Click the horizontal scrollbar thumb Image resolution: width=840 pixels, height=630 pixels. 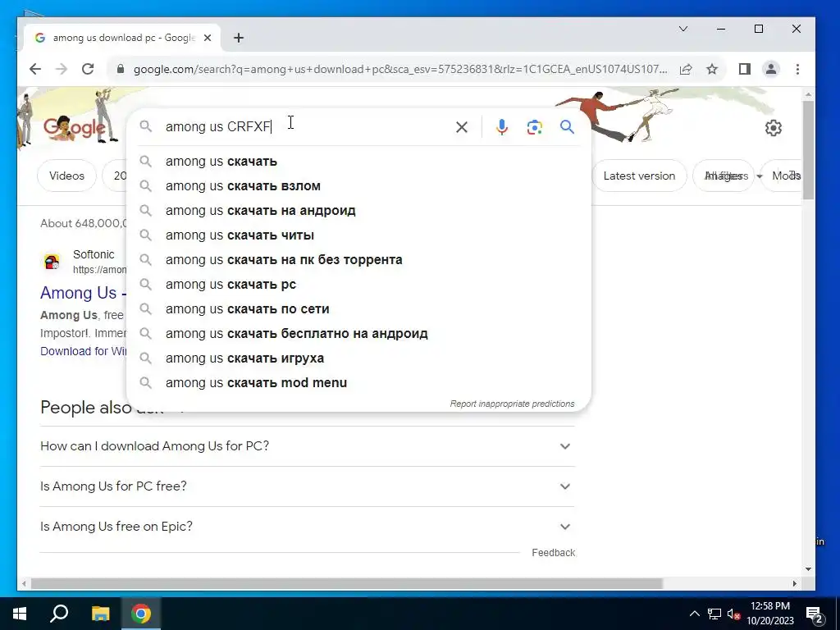(x=347, y=583)
